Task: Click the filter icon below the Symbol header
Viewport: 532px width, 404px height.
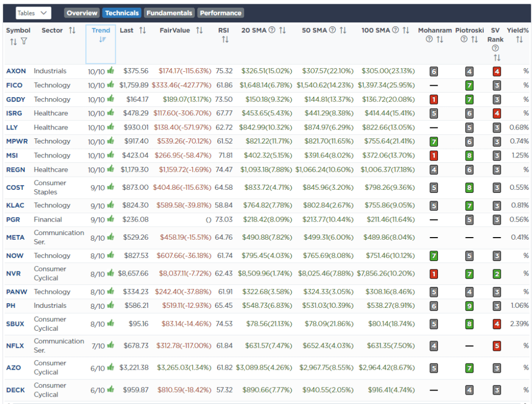Action: click(x=23, y=41)
